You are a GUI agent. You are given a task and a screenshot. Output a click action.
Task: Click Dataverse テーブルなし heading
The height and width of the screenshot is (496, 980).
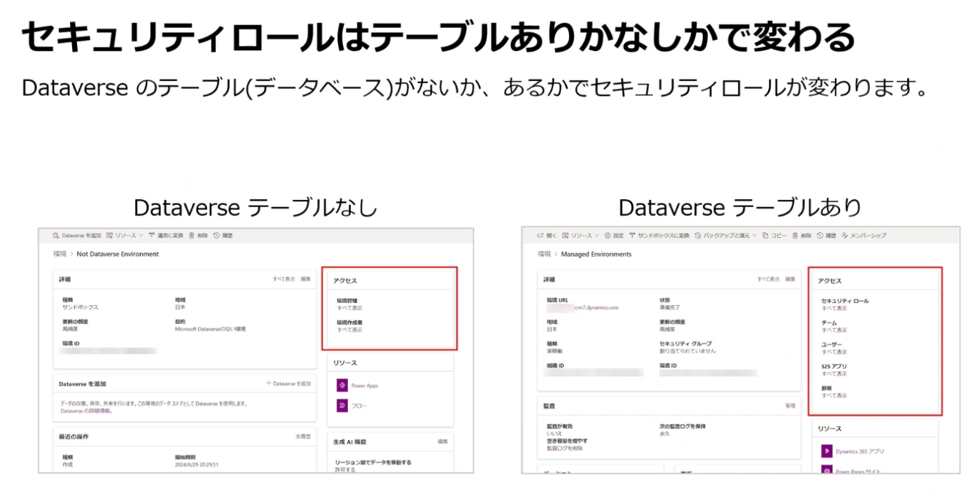pos(255,208)
